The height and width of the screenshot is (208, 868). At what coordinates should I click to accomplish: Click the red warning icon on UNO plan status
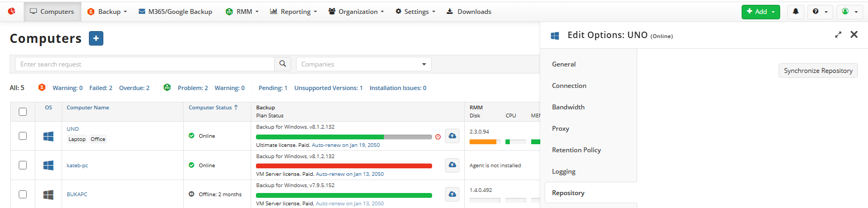point(438,137)
